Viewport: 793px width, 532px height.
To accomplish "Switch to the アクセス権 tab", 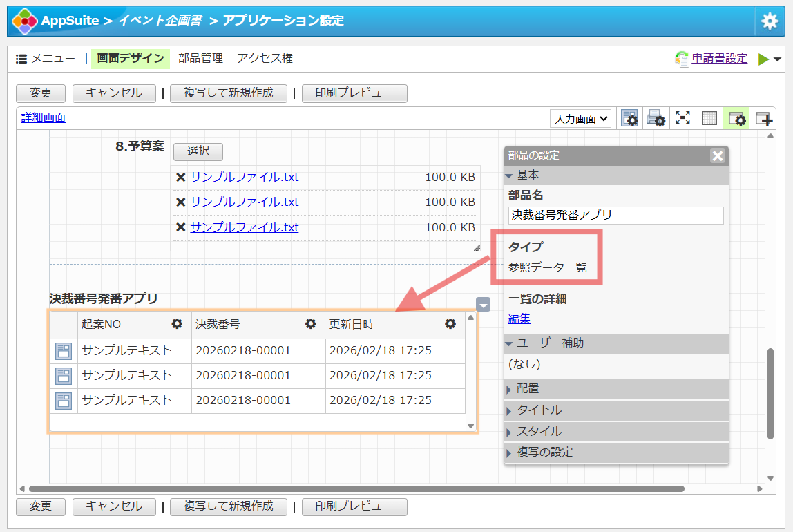I will click(265, 59).
